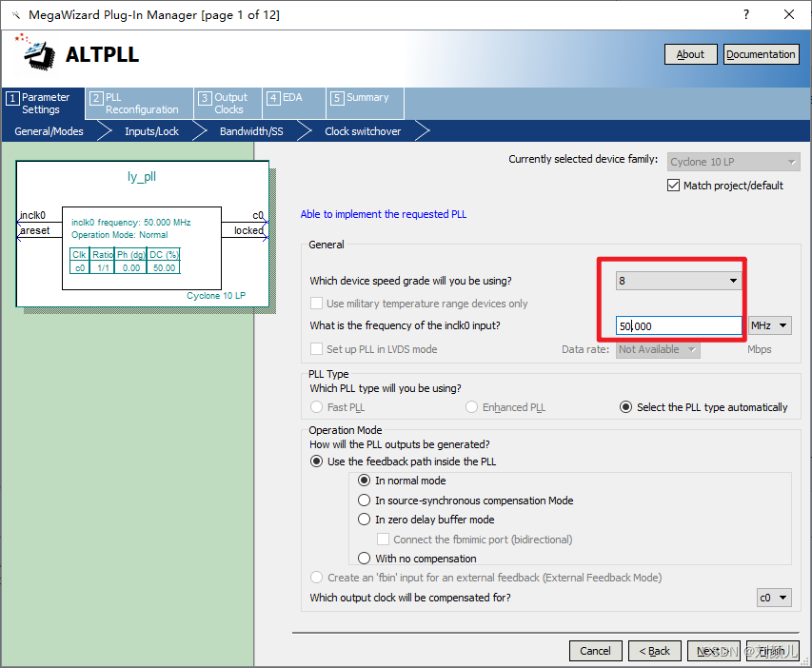Open the About dialog
This screenshot has height=668, width=812.
690,54
